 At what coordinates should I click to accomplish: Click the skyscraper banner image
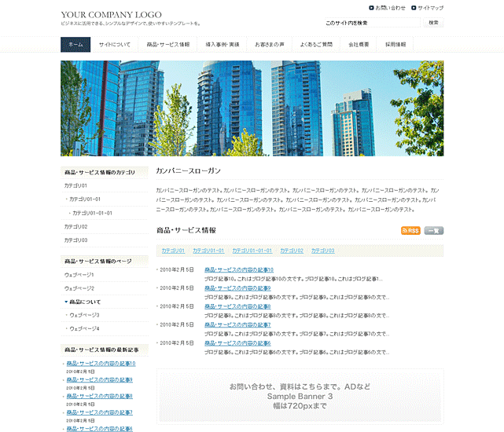point(252,108)
